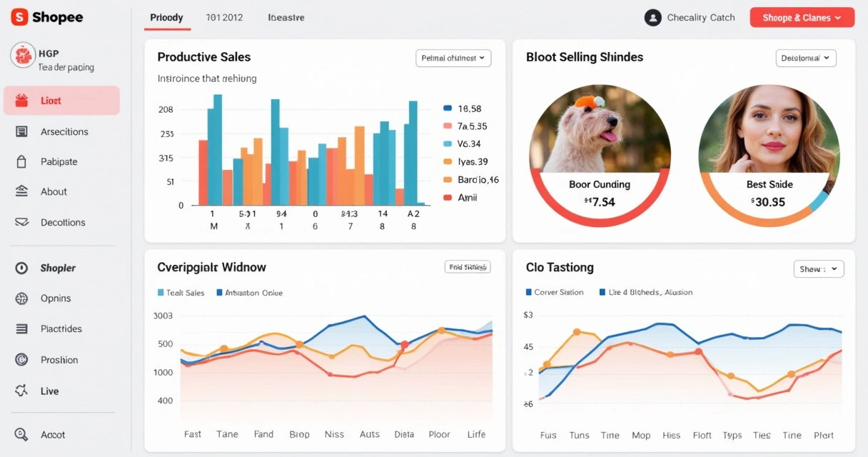Click the Boor Cunding dog thumbnail
Viewport: 868px width, 457px height.
click(599, 129)
